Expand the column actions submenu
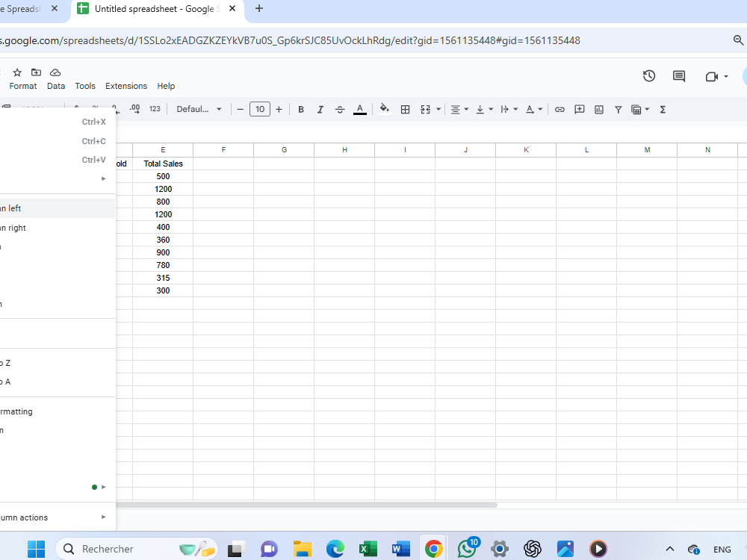The height and width of the screenshot is (560, 747). (58, 517)
